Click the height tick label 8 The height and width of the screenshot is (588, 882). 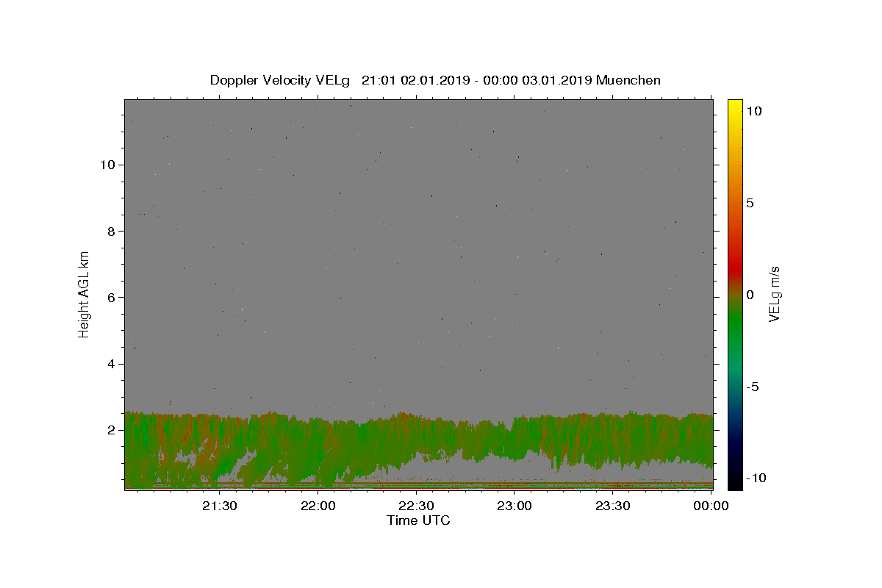[112, 231]
